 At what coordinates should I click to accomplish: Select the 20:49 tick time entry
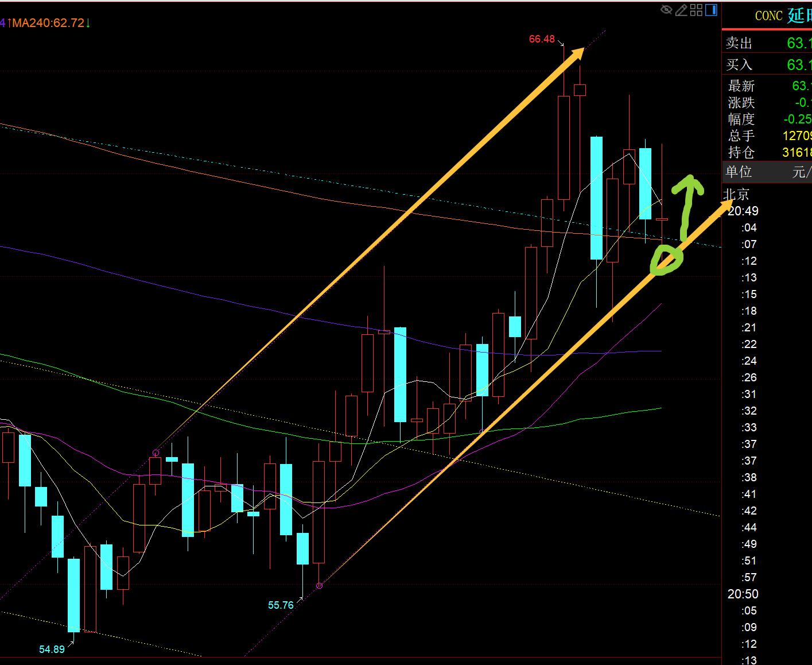(743, 211)
